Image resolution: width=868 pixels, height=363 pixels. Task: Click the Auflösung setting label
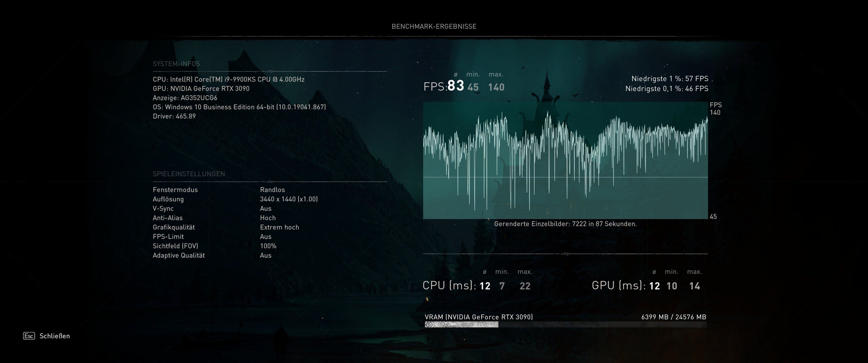[x=168, y=199]
